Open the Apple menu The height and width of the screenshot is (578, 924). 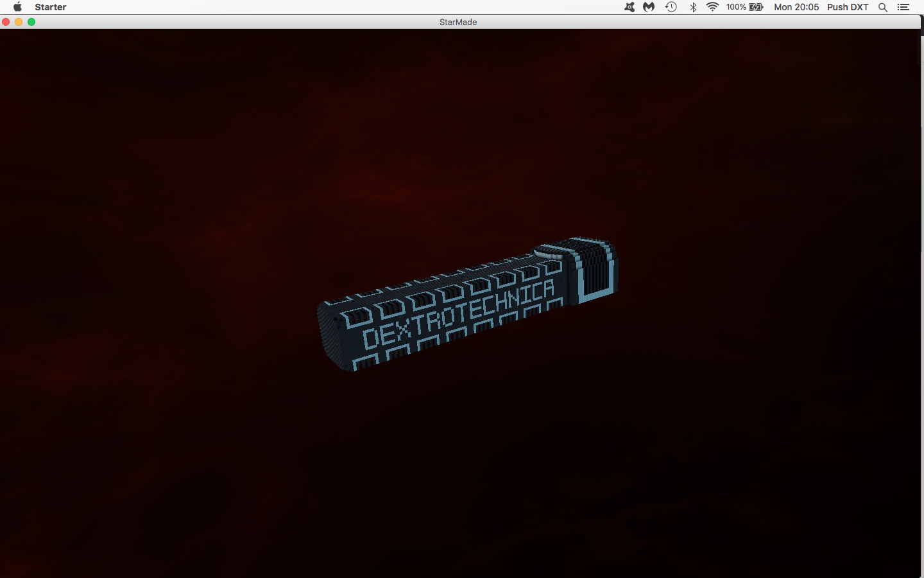coord(17,7)
